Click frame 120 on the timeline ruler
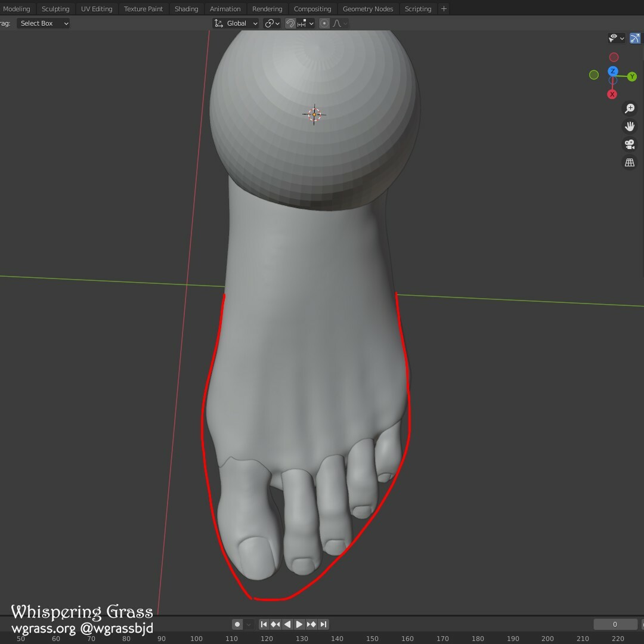This screenshot has height=644, width=644. (267, 639)
